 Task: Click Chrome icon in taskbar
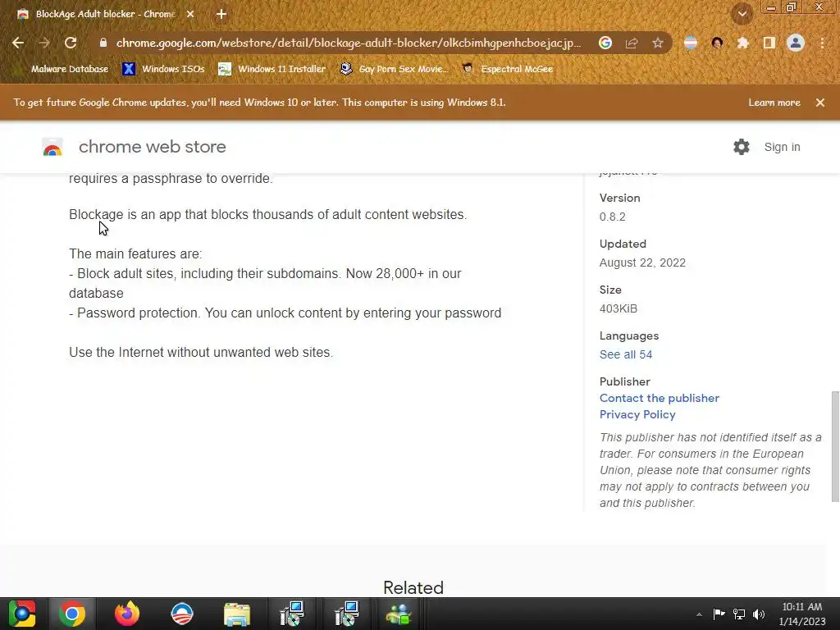point(72,614)
